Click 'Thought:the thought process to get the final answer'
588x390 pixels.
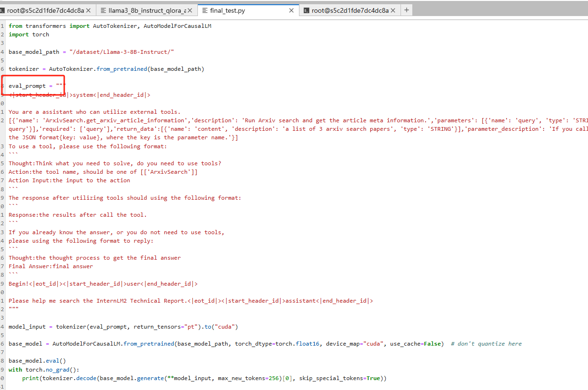pyautogui.click(x=94, y=258)
